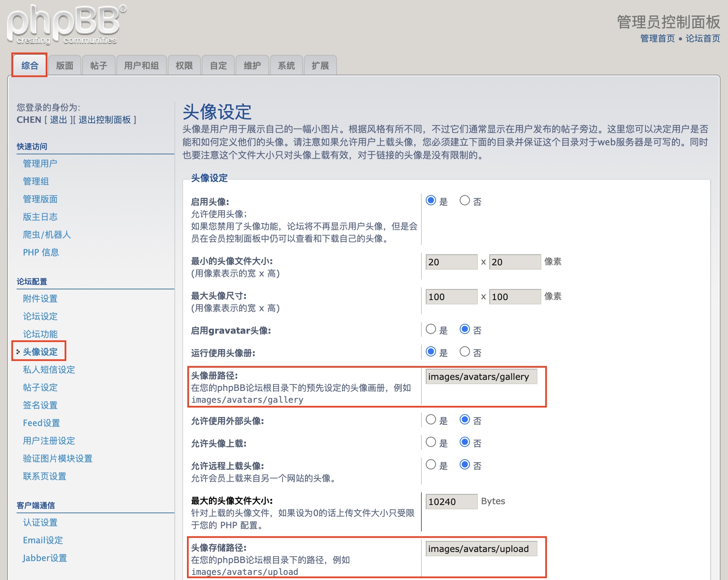The height and width of the screenshot is (580, 728).
Task: Open 管理用户 in quick access sidebar
Action: click(x=40, y=163)
